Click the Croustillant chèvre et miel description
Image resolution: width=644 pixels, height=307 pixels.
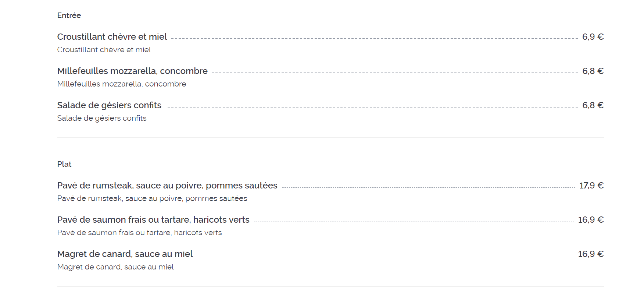(x=104, y=50)
